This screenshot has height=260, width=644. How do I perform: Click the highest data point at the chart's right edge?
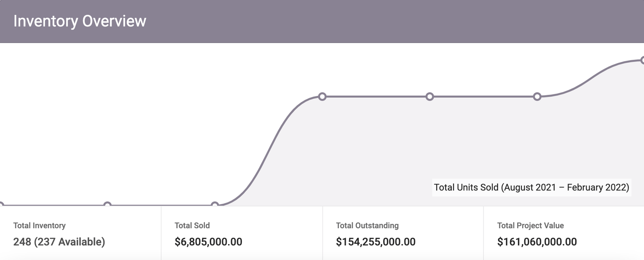(x=642, y=60)
